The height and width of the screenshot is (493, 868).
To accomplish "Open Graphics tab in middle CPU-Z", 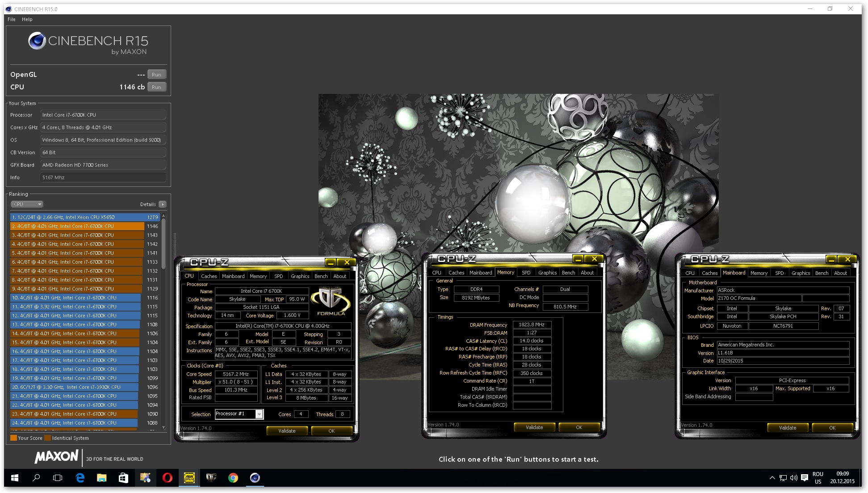I will point(547,273).
